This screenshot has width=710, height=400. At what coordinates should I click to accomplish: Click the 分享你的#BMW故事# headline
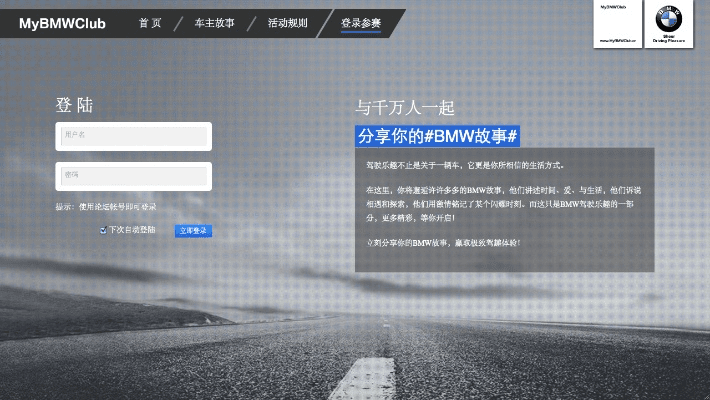click(x=437, y=136)
